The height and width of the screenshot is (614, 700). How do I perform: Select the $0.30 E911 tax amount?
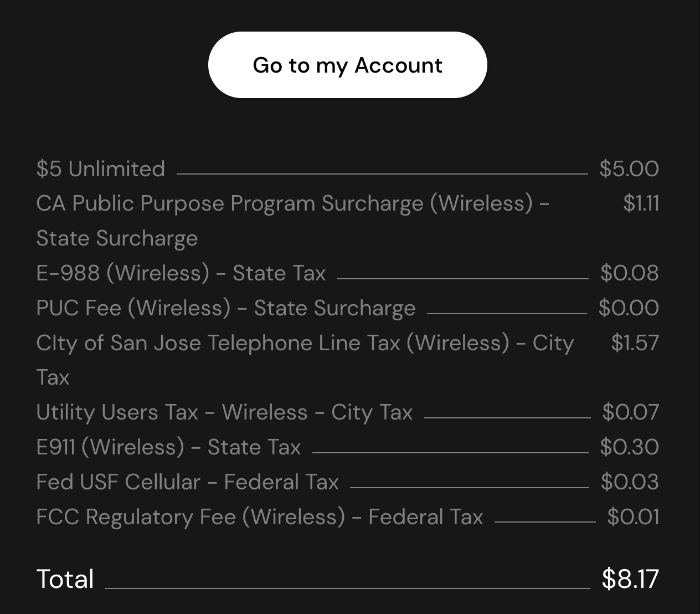click(629, 447)
